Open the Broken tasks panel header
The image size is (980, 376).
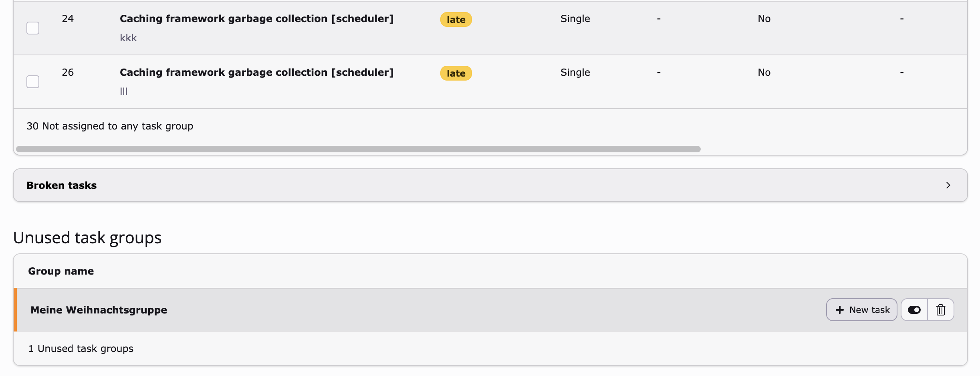[62, 185]
